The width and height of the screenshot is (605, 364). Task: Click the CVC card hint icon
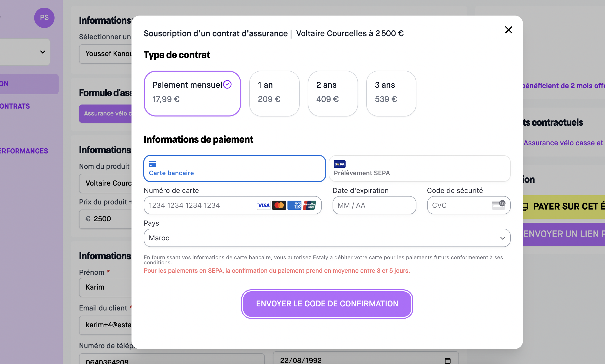click(499, 205)
